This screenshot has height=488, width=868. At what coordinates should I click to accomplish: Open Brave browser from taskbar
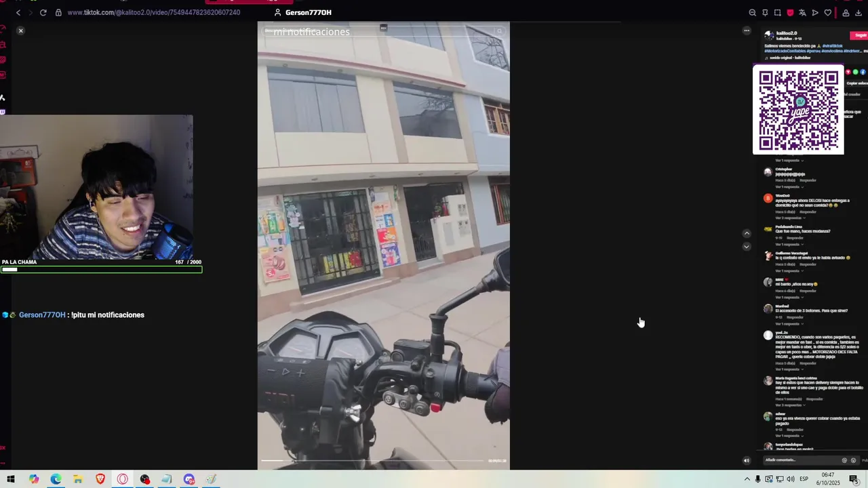(x=100, y=479)
